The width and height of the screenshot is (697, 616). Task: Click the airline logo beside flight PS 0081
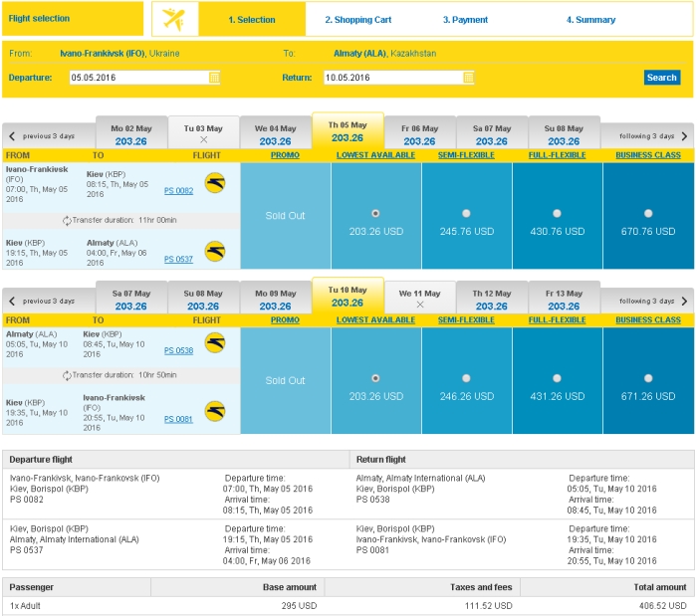(215, 411)
